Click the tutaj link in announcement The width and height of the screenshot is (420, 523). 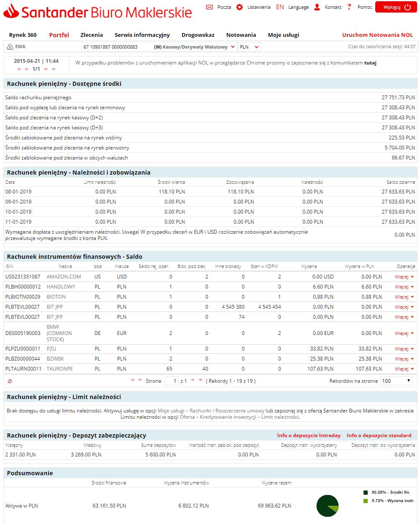tap(370, 63)
